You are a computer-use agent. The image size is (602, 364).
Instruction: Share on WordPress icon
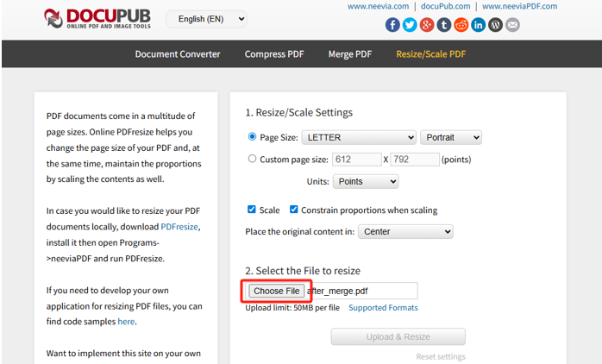tap(495, 25)
